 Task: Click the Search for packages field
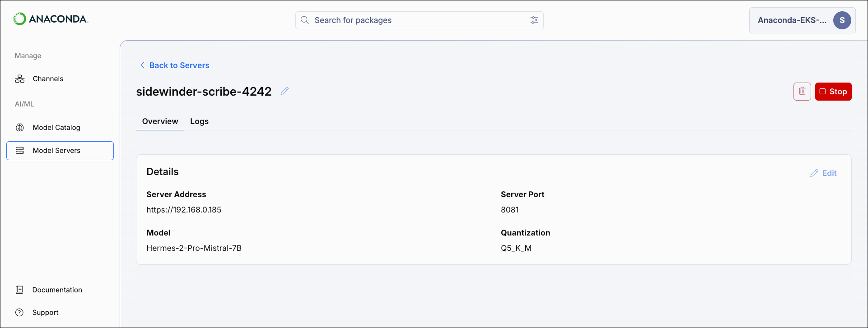point(406,20)
